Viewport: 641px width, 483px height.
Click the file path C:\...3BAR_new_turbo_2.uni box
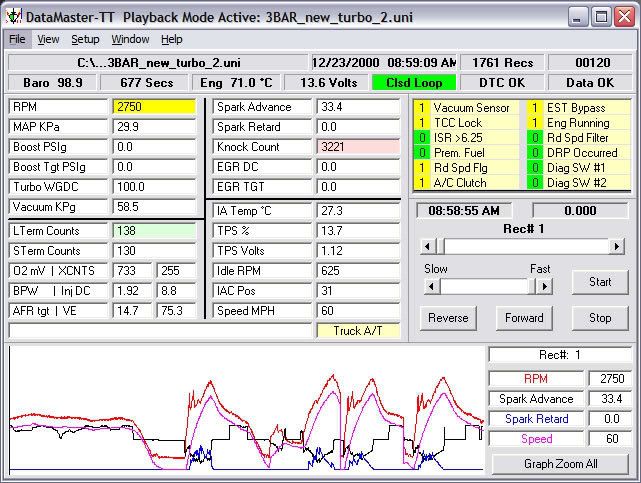(x=159, y=63)
